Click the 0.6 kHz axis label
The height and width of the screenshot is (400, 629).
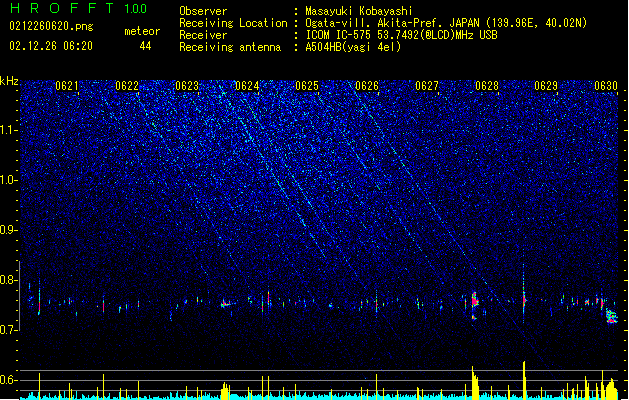coord(9,380)
